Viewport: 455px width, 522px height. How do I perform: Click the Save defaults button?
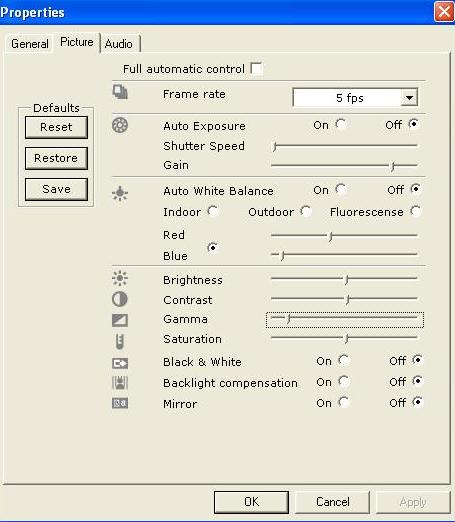pyautogui.click(x=56, y=189)
